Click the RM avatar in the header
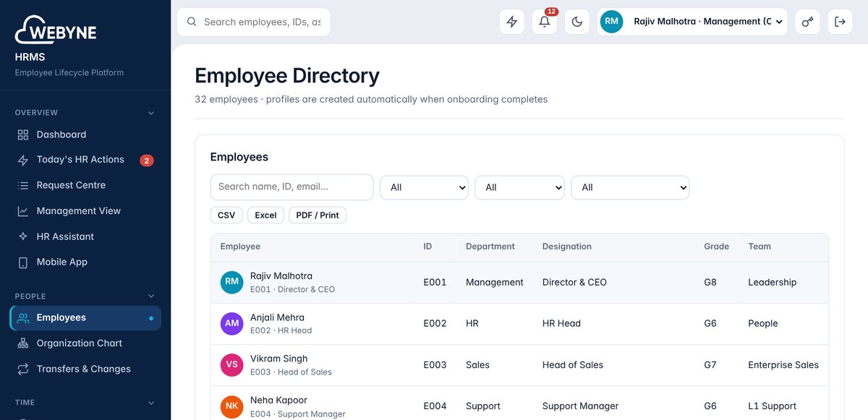Viewport: 868px width, 420px height. [x=612, y=22]
